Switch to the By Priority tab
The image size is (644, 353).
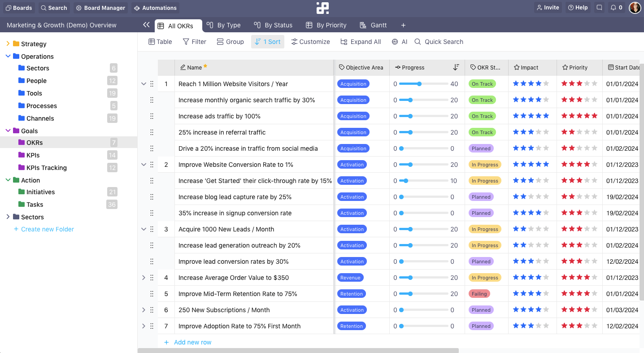point(326,25)
